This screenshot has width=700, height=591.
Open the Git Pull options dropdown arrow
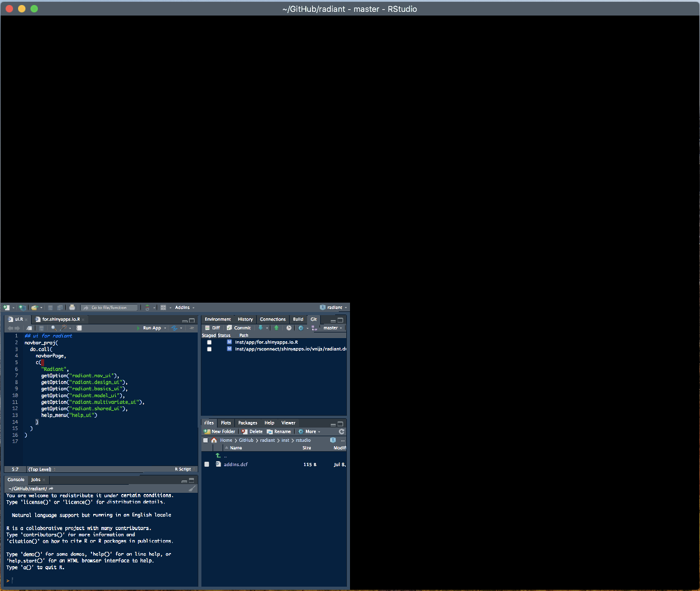point(267,328)
